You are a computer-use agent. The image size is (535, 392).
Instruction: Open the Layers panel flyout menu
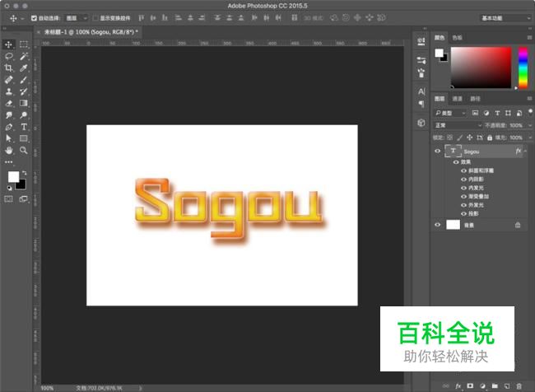point(529,99)
